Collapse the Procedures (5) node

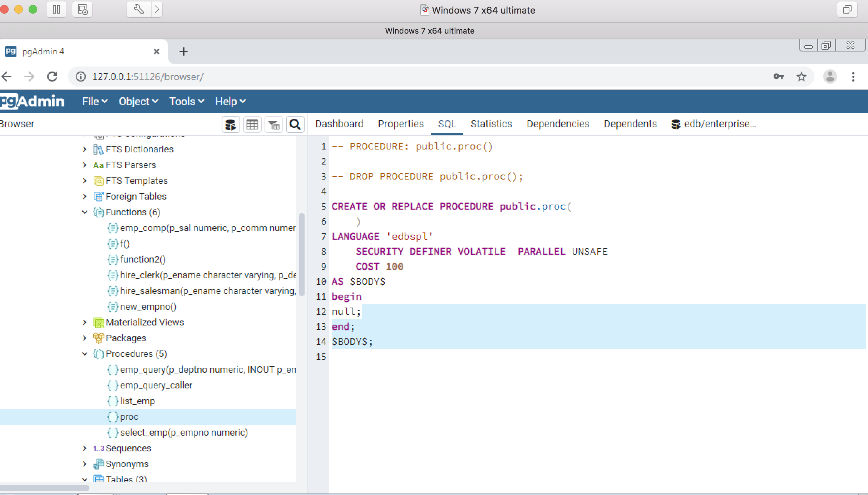click(x=84, y=354)
